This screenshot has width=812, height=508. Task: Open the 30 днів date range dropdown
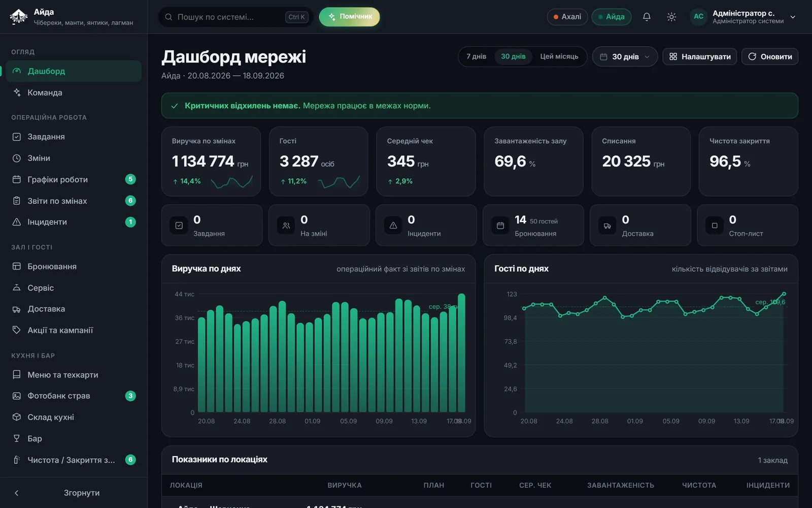[x=625, y=56]
